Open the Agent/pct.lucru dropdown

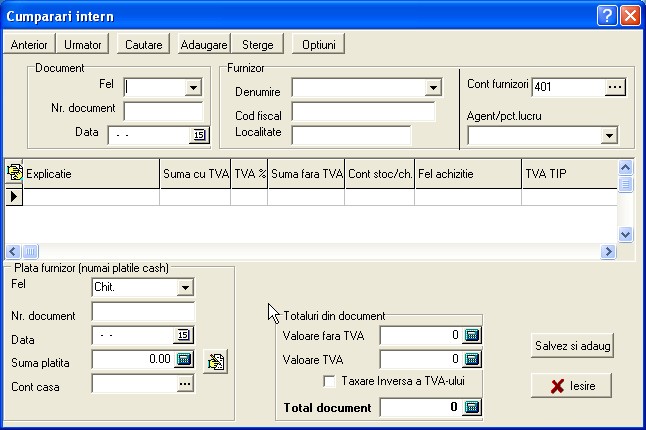608,136
